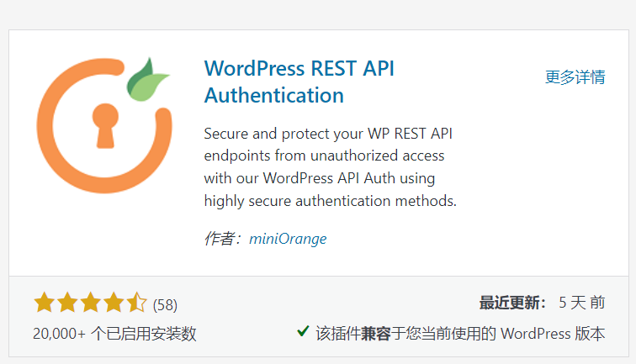Viewport: 636px width, 364px height.
Task: Click the bold 兼容 word
Action: 376,334
